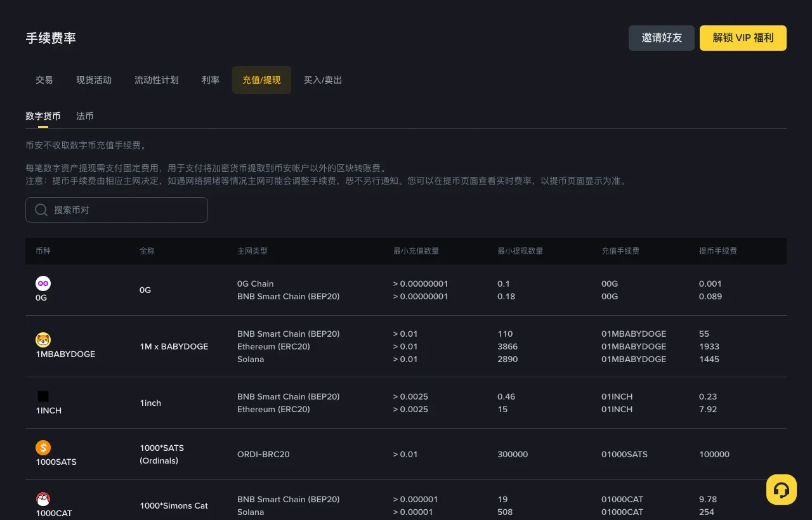Click the 9.78 withdrawal fee value
This screenshot has width=812, height=520.
(708, 499)
